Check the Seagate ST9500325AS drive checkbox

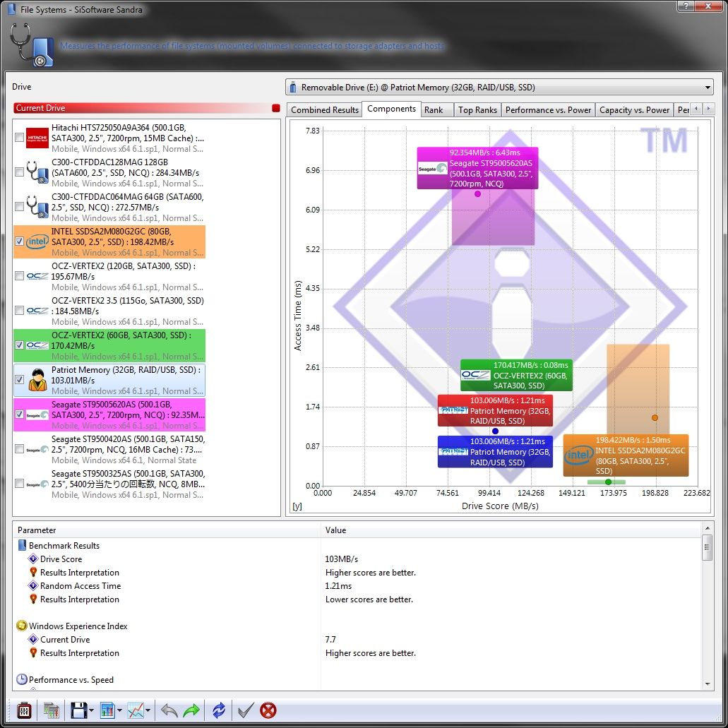(20, 483)
